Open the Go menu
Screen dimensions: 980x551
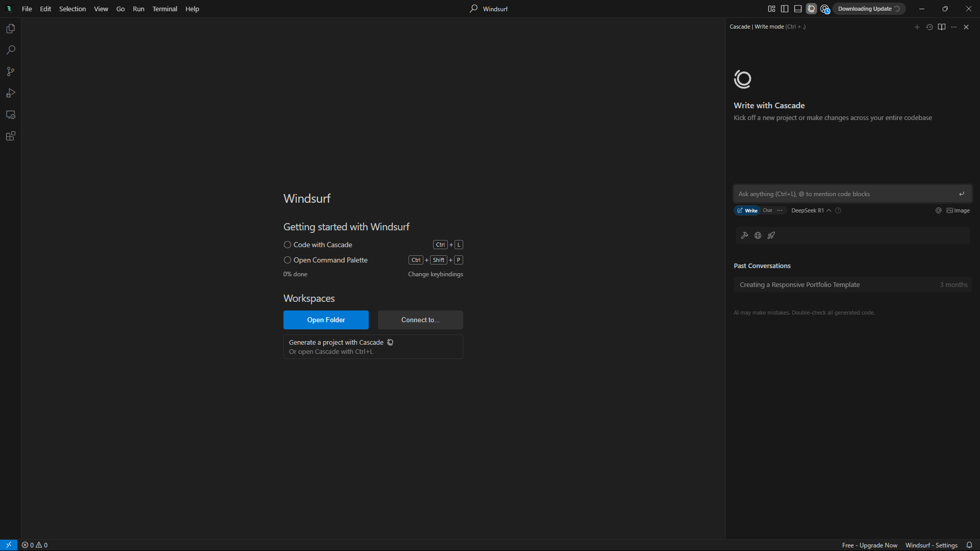point(121,9)
